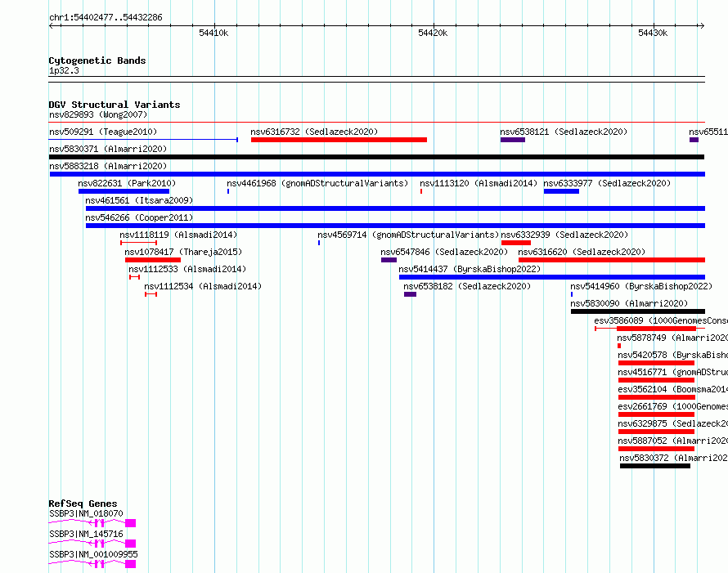The image size is (728, 573).
Task: Select the SSBP3|NM_001009955 gene label
Action: (93, 554)
